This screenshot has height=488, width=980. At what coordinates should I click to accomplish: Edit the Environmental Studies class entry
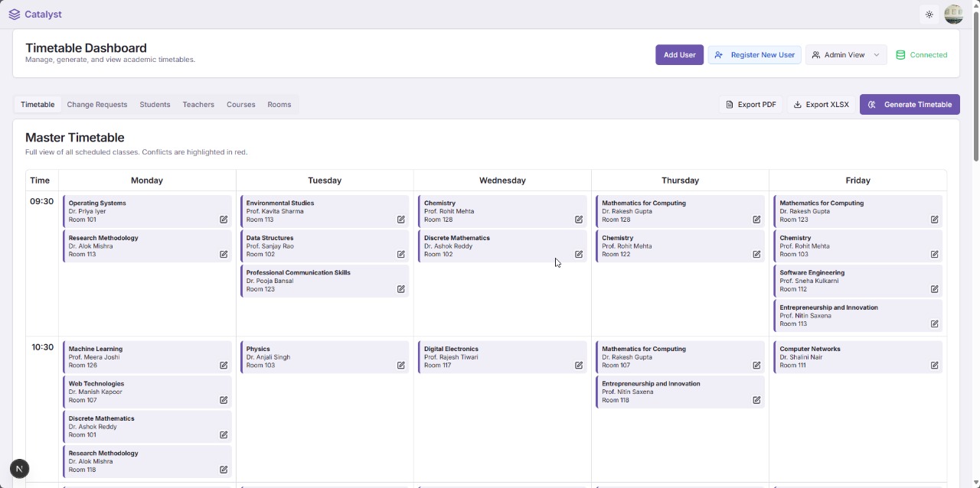coord(400,220)
